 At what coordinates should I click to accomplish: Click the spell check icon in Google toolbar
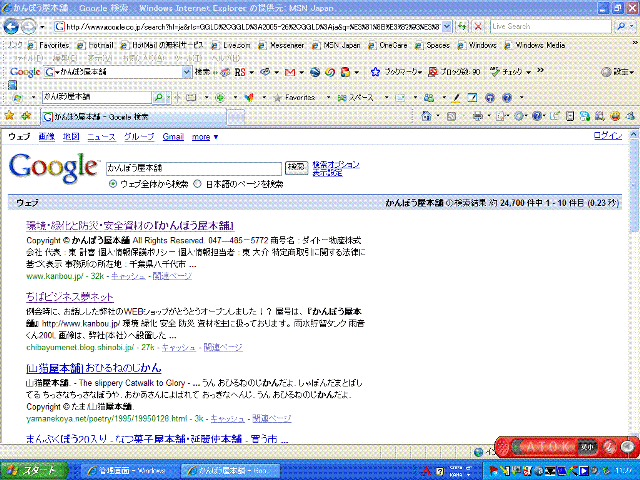(495, 72)
